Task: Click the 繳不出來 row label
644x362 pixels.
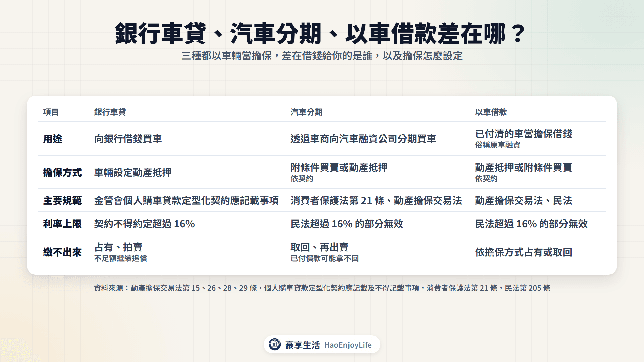Action: 62,252
